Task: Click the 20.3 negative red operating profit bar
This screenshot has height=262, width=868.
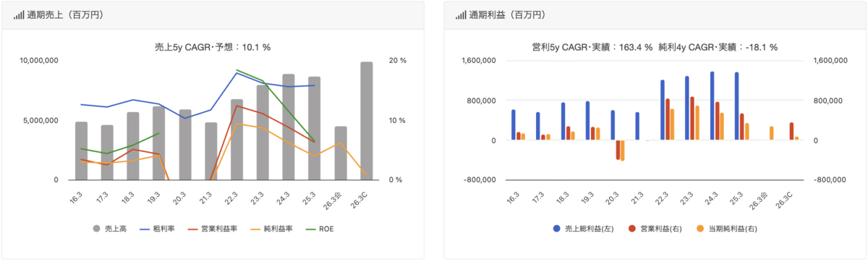Action: [618, 150]
